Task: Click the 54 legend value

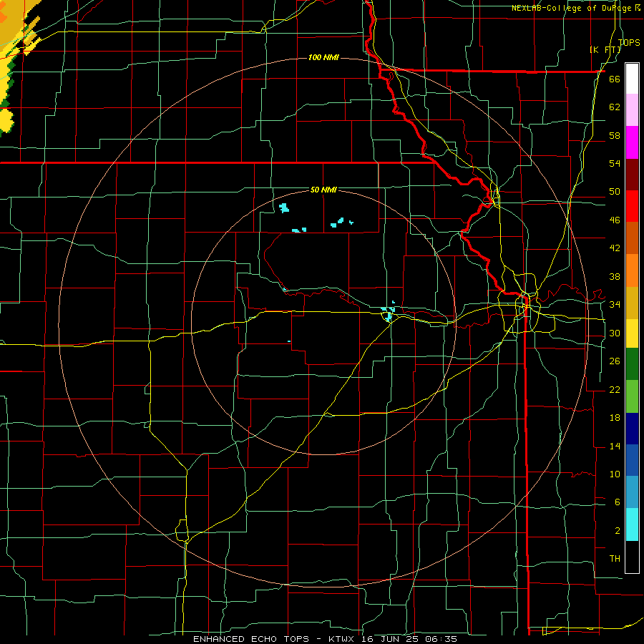Action: (x=615, y=163)
